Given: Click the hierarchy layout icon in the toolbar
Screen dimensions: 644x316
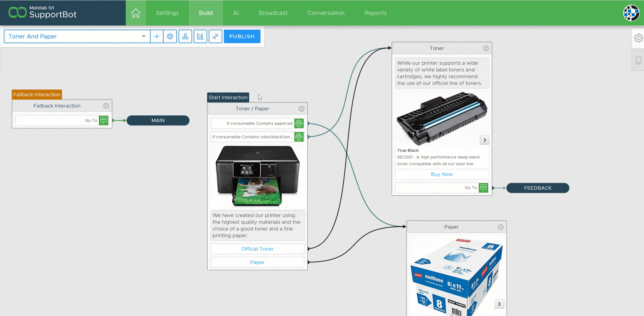Looking at the screenshot, I should click(185, 36).
